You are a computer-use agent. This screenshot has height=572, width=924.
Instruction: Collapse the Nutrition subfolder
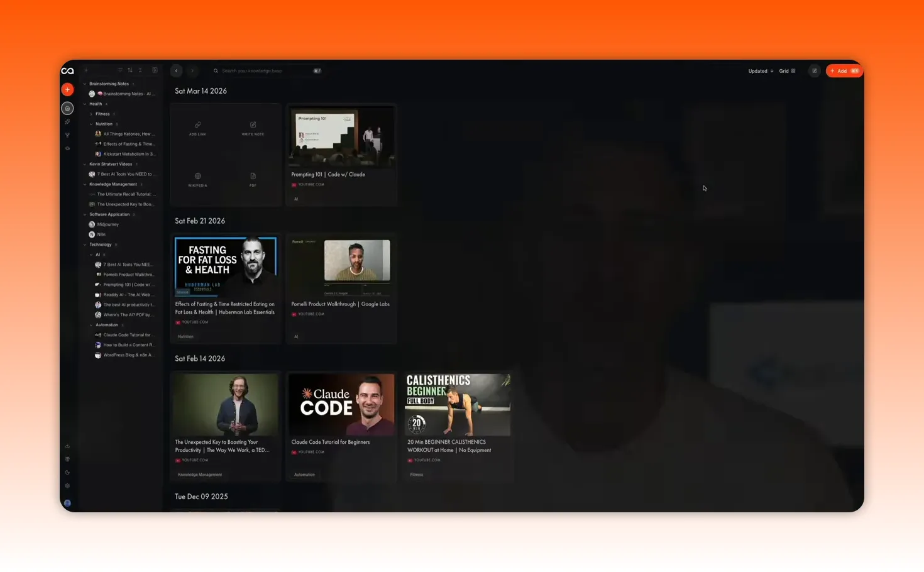tap(91, 124)
